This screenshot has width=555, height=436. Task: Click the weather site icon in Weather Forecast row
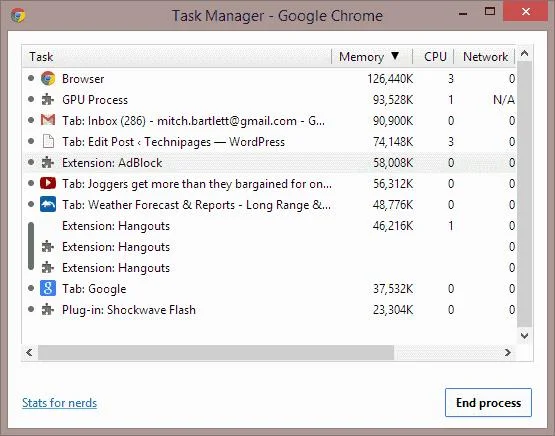[x=48, y=205]
